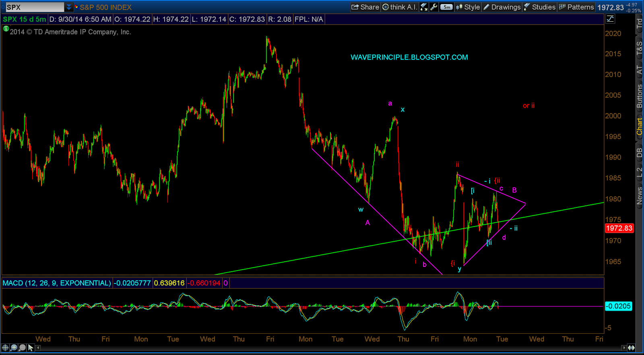This screenshot has height=355, width=644.
Task: Click the SPX 15 d 5m chart label
Action: pyautogui.click(x=24, y=19)
